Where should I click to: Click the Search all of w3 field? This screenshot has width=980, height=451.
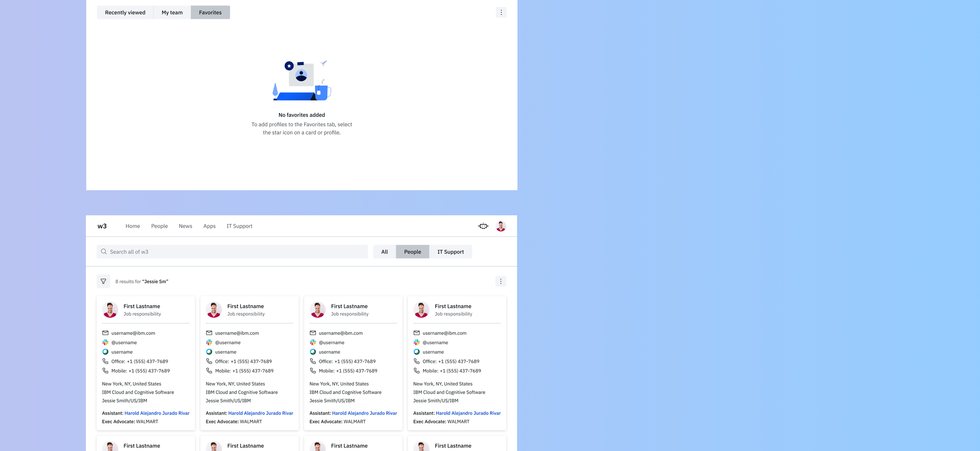pyautogui.click(x=235, y=251)
